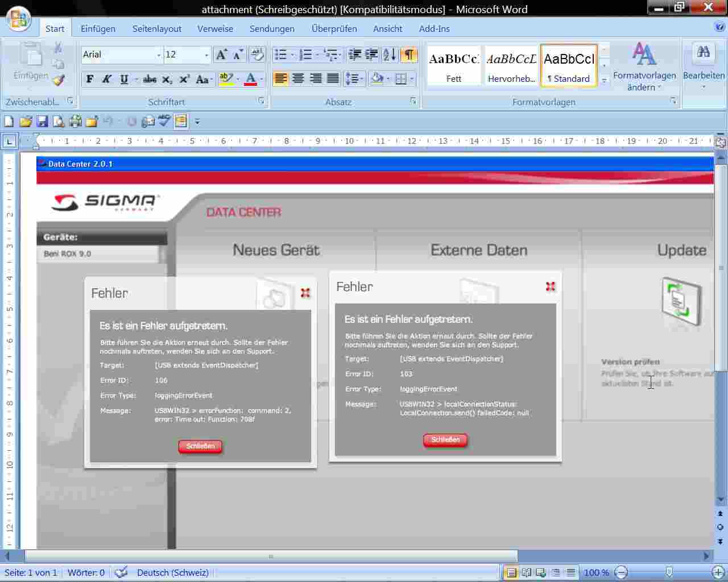728x582 pixels.
Task: Click the open folder icon in quick access toolbar
Action: click(x=26, y=121)
